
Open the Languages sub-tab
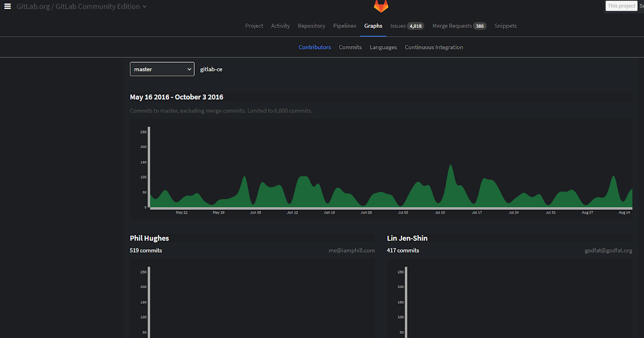tap(383, 47)
